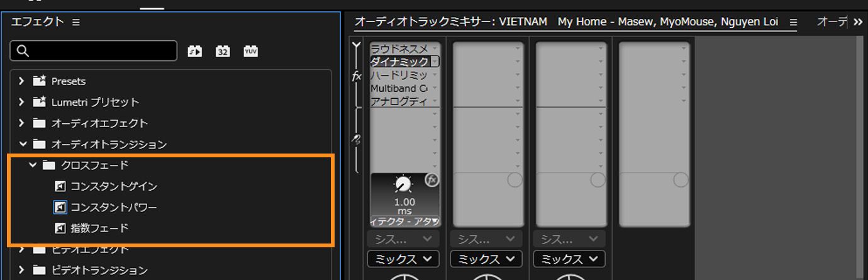Click the Lumetri プリセット folder icon
Screen dimensions: 868x280
coord(40,102)
